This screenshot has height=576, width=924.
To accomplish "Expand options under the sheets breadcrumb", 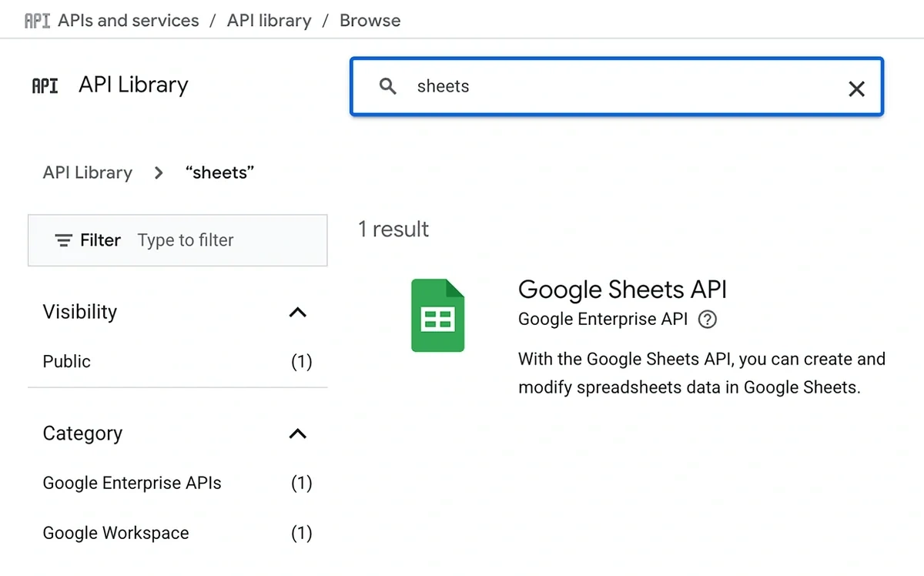I will click(x=219, y=172).
